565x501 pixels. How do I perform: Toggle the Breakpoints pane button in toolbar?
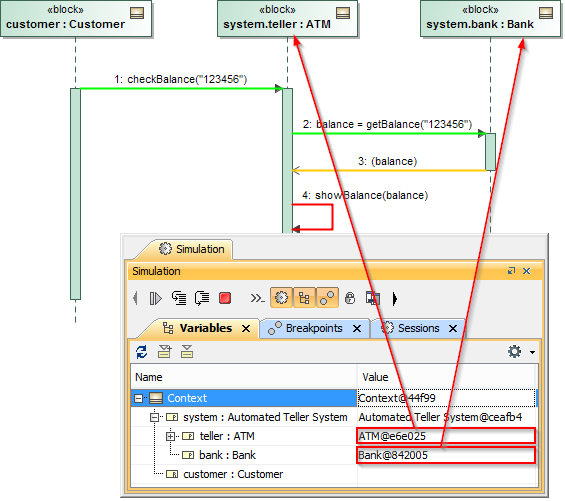(x=327, y=298)
